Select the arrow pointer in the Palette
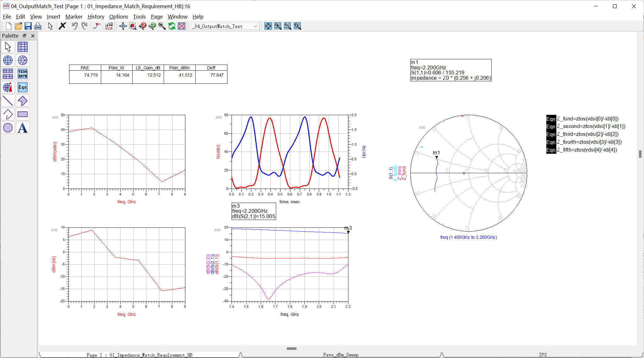The width and height of the screenshot is (644, 358). 8,47
